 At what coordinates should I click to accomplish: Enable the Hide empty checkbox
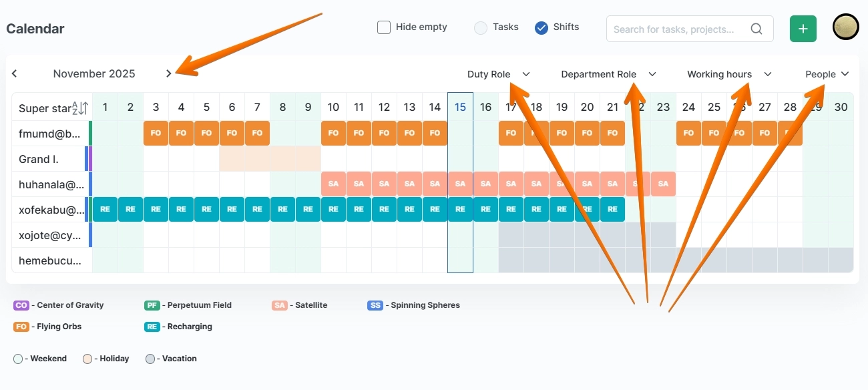coord(384,27)
